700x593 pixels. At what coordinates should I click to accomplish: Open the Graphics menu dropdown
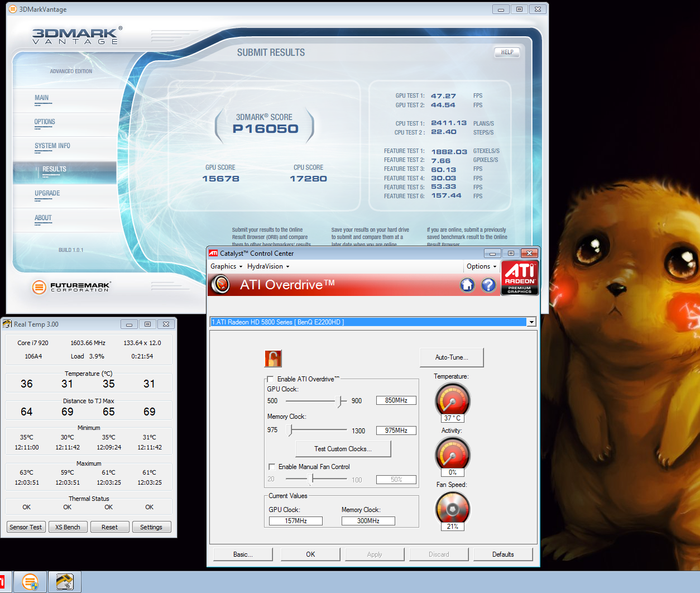226,266
